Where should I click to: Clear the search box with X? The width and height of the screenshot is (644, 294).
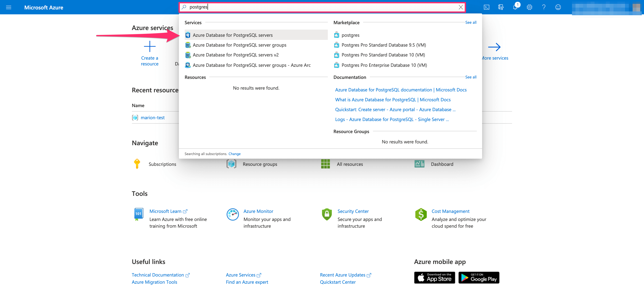pyautogui.click(x=460, y=7)
